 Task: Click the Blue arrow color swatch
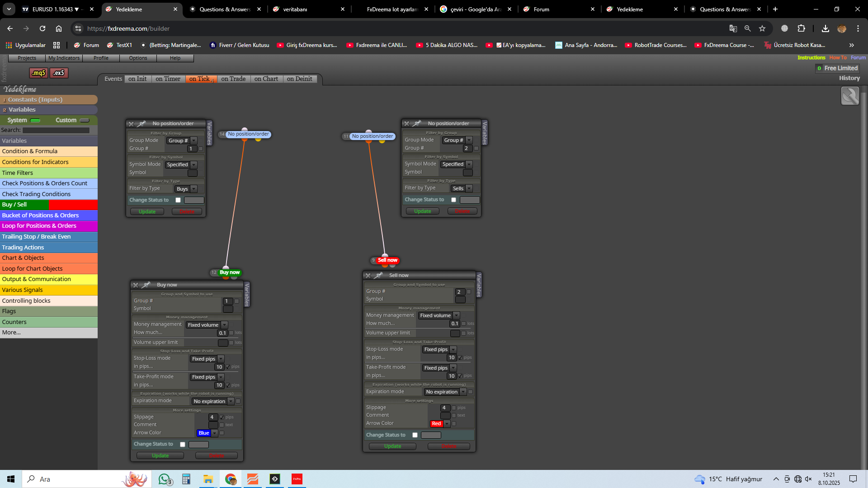[x=204, y=433]
